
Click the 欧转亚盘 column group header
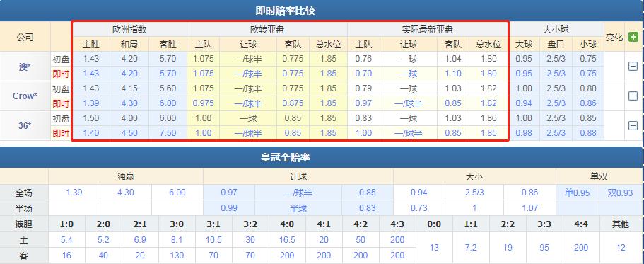(x=267, y=30)
